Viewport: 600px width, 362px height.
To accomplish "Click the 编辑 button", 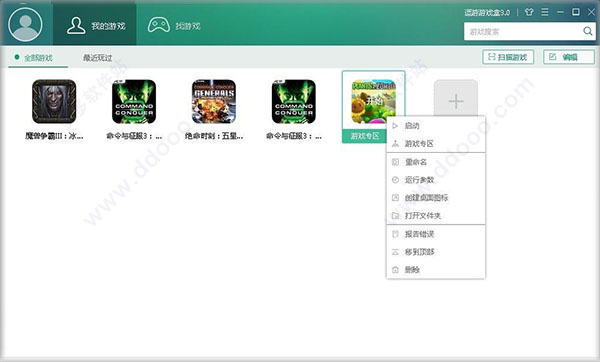I will tap(569, 57).
